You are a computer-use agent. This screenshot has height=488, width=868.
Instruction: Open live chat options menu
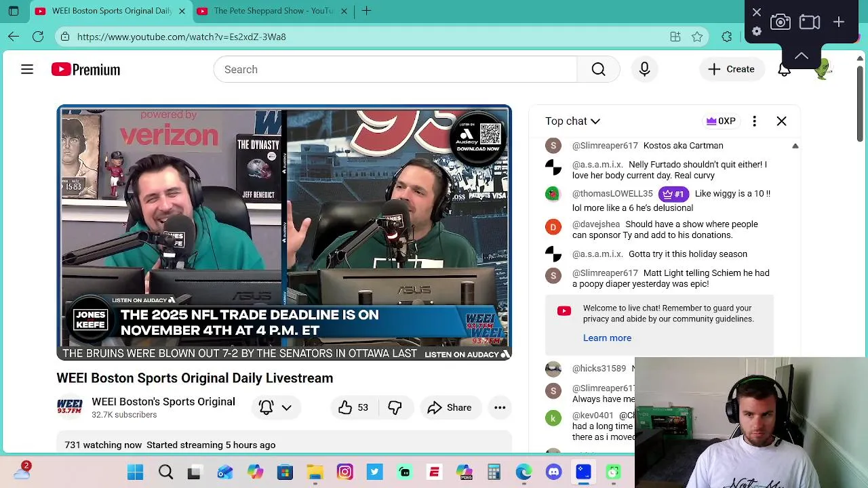[x=754, y=121]
